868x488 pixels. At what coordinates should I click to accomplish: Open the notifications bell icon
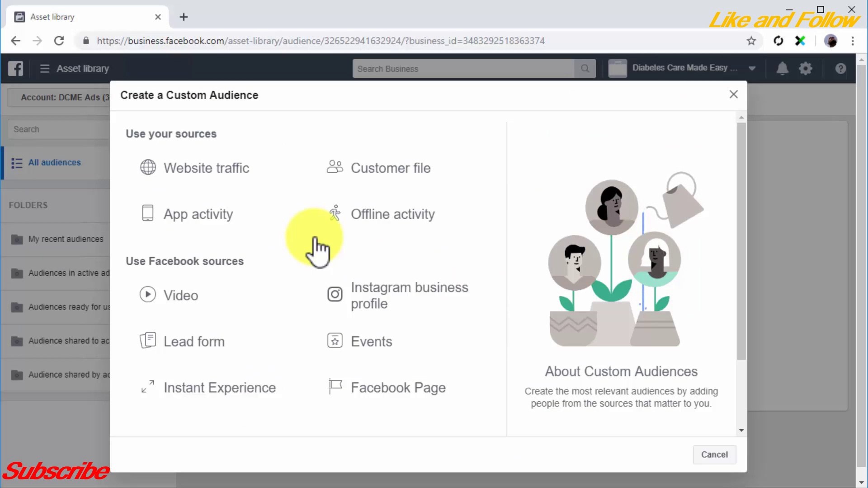click(783, 68)
